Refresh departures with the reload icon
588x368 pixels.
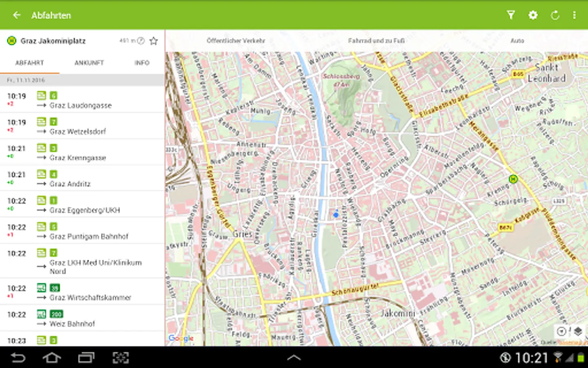pyautogui.click(x=555, y=15)
